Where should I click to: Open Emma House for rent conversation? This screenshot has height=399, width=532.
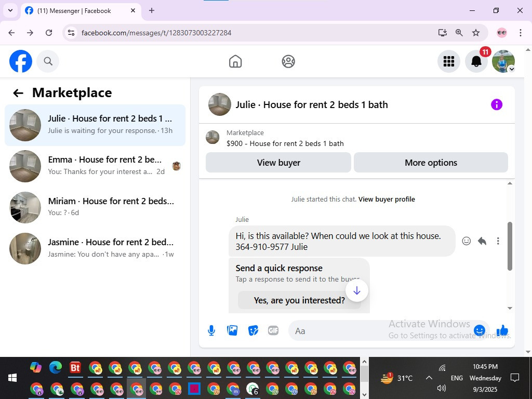click(95, 166)
